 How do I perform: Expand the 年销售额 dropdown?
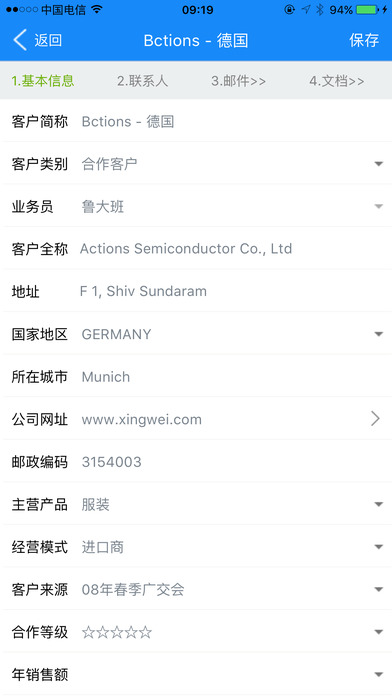click(378, 675)
